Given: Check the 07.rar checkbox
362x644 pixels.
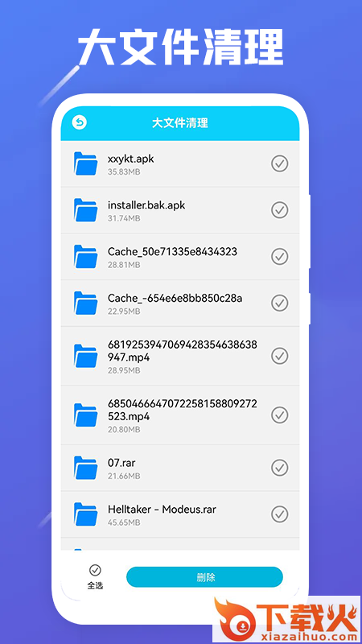Looking at the screenshot, I should pos(279,468).
